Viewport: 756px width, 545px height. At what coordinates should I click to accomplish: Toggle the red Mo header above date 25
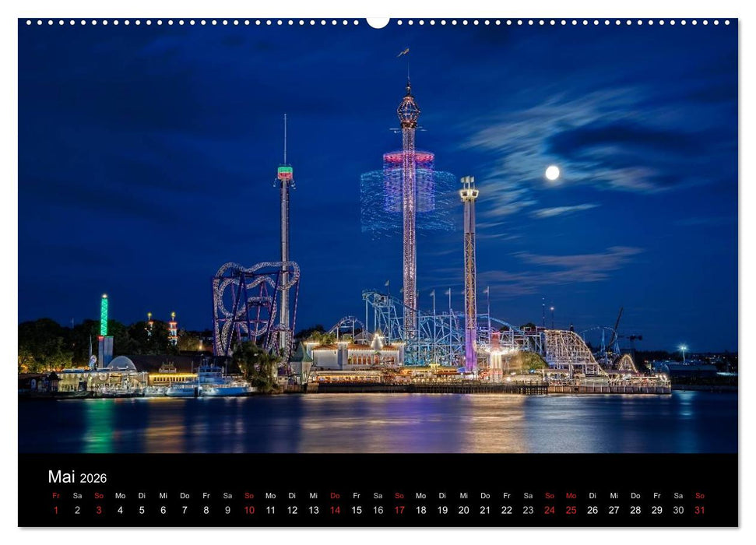point(572,496)
